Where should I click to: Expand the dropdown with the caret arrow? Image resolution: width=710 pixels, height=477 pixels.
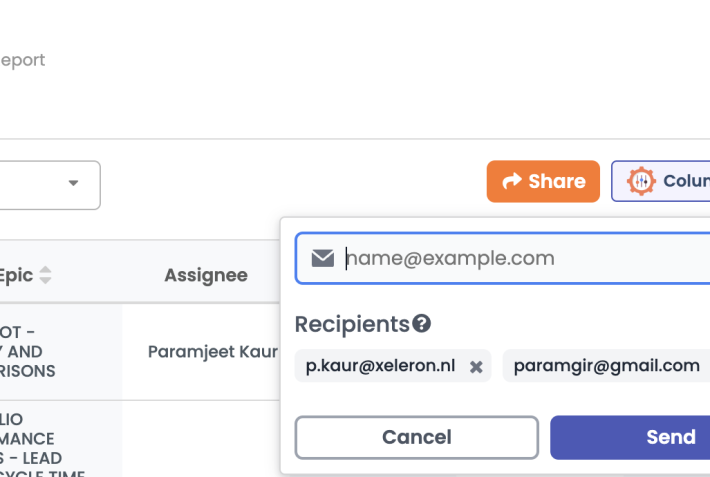click(x=73, y=184)
